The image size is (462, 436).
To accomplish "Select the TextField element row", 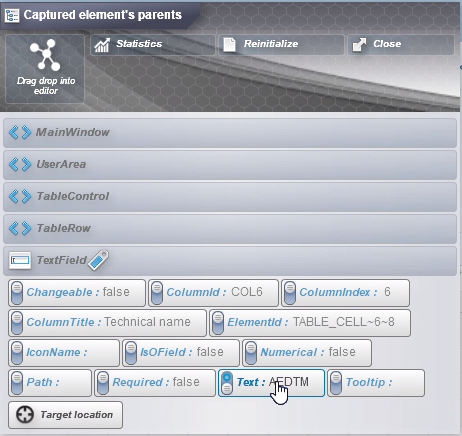I will coord(230,261).
